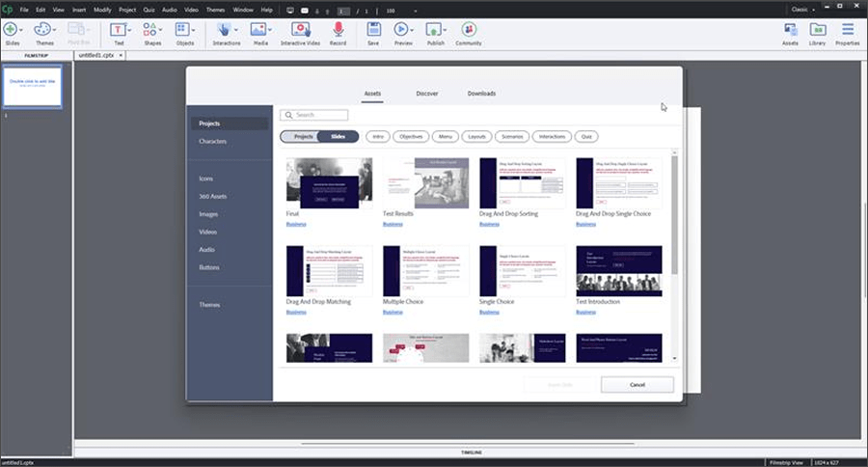This screenshot has height=467, width=868.
Task: Expand the Preview dropdown arrow
Action: pos(412,30)
